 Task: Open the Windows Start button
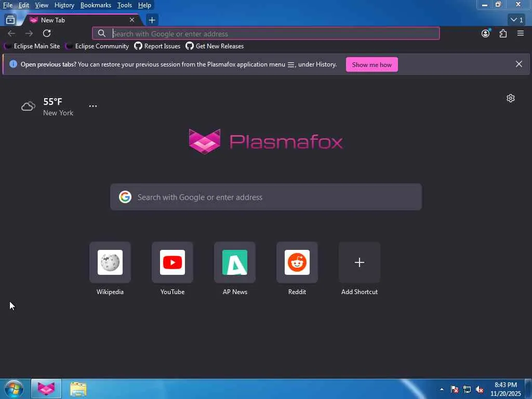(14, 389)
